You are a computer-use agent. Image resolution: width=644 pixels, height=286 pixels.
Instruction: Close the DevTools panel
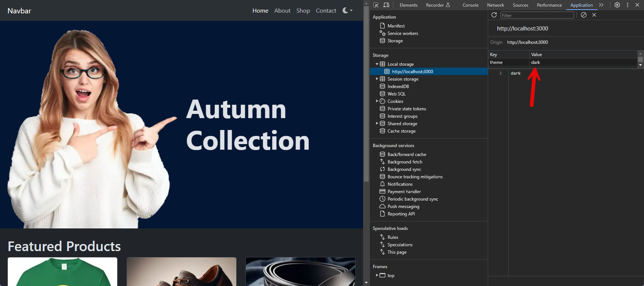(637, 5)
